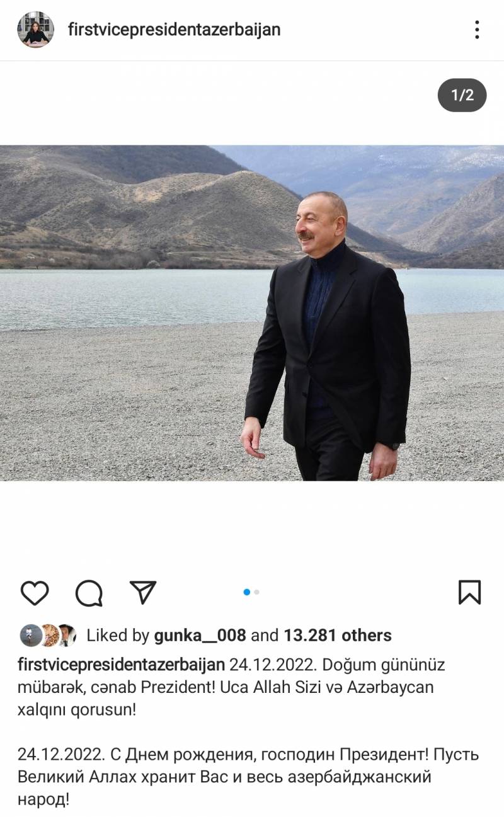Tap the 1/2 photo counter badge
The width and height of the screenshot is (504, 817).
[462, 95]
